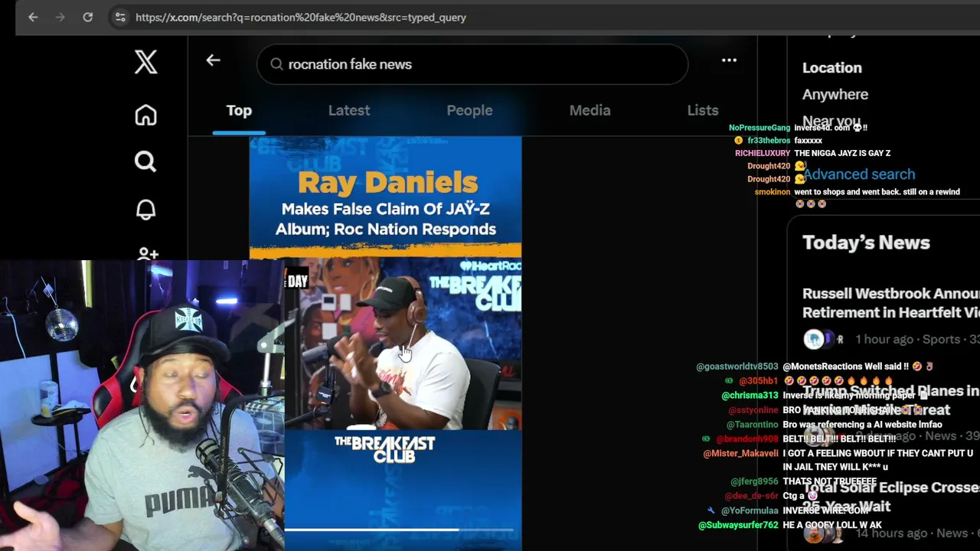This screenshot has height=551, width=980.
Task: Open the Russell Westbrook retirement news story
Action: tap(891, 303)
